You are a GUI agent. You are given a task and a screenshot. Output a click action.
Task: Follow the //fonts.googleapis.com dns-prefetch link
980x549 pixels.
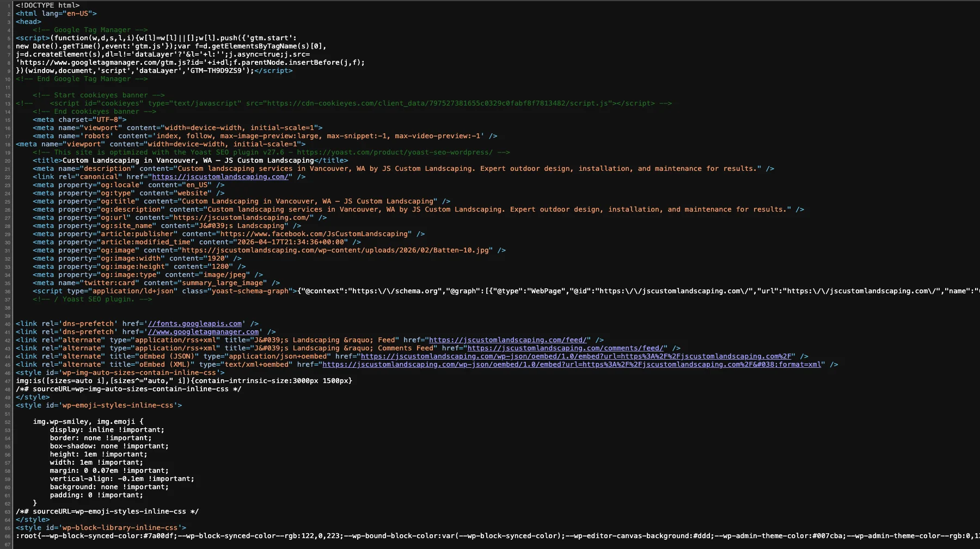pyautogui.click(x=195, y=324)
